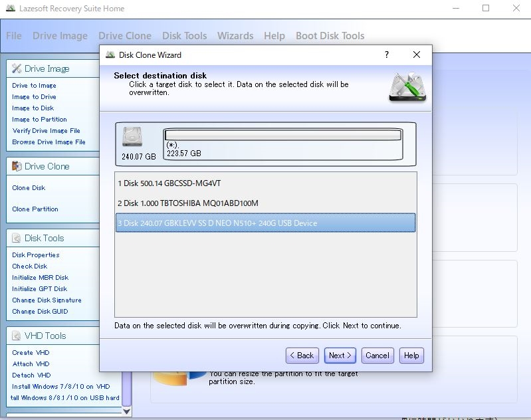Open Initialize GPT Disk link
The image size is (531, 420).
40,288
